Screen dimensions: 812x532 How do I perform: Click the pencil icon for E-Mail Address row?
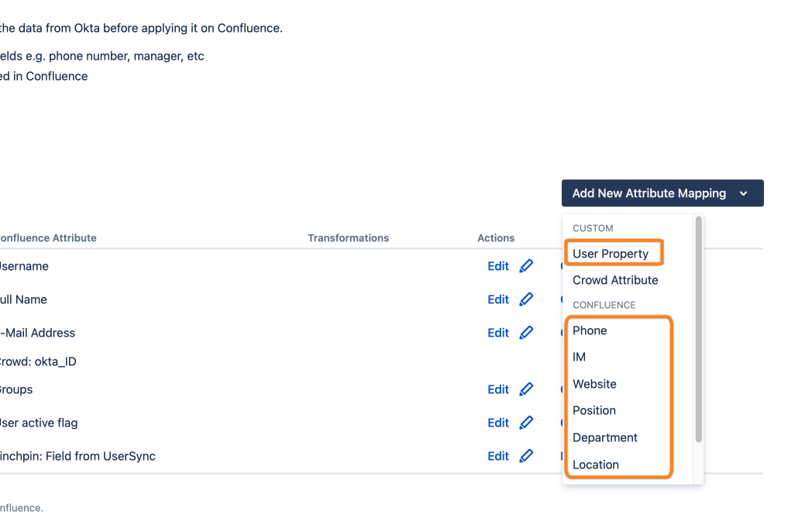point(526,333)
